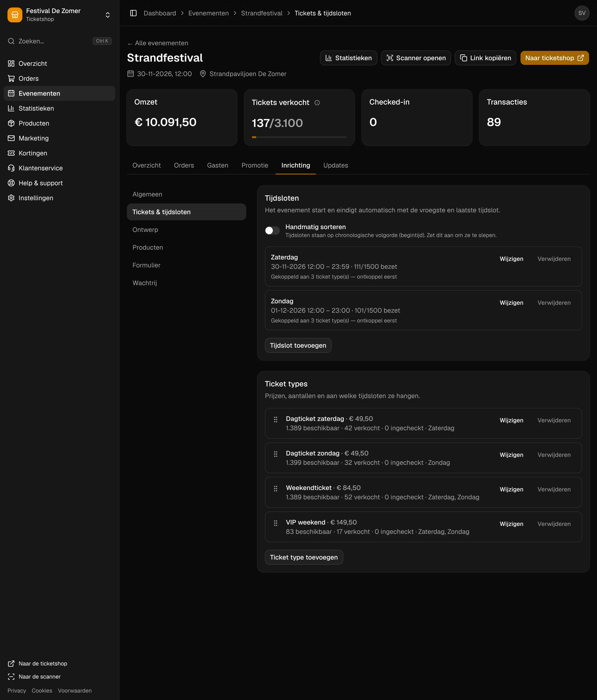Click the info icon next to Tickets verkocht
Screen dimensions: 597x700
tap(317, 103)
